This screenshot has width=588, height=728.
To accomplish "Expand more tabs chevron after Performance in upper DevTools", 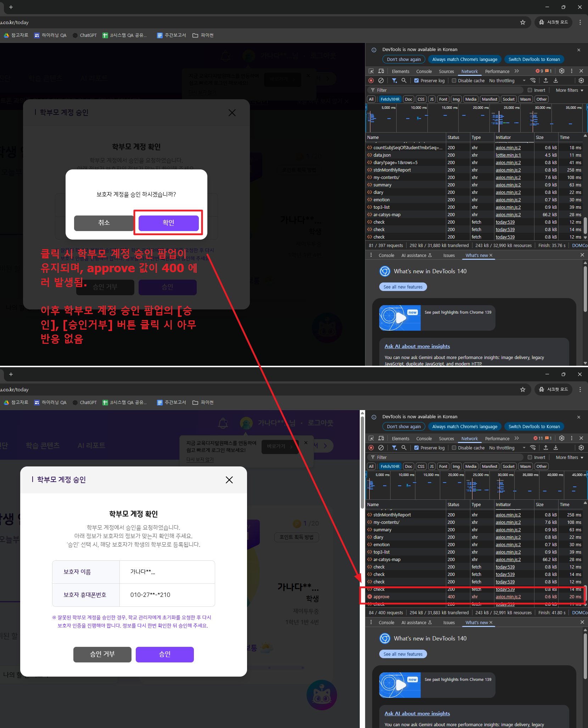I will tap(517, 71).
